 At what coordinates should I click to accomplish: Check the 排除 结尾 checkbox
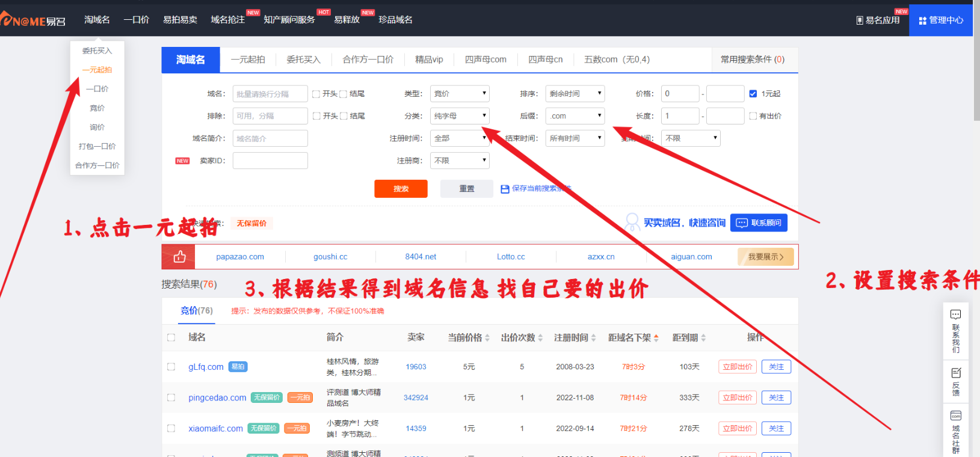pos(344,116)
